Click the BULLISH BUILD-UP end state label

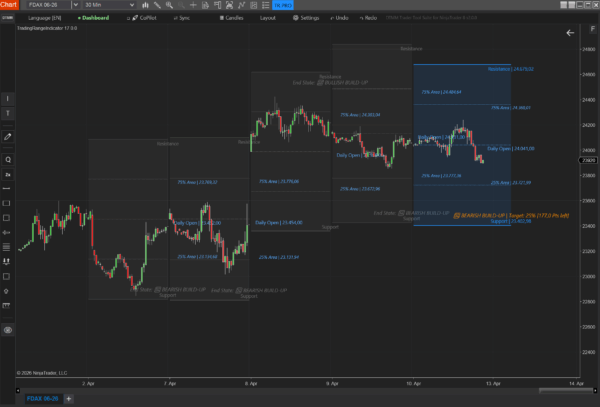click(x=330, y=83)
